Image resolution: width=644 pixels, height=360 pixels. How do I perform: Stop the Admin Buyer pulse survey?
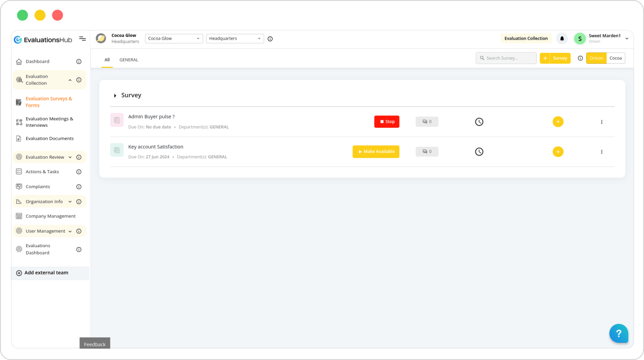point(386,122)
